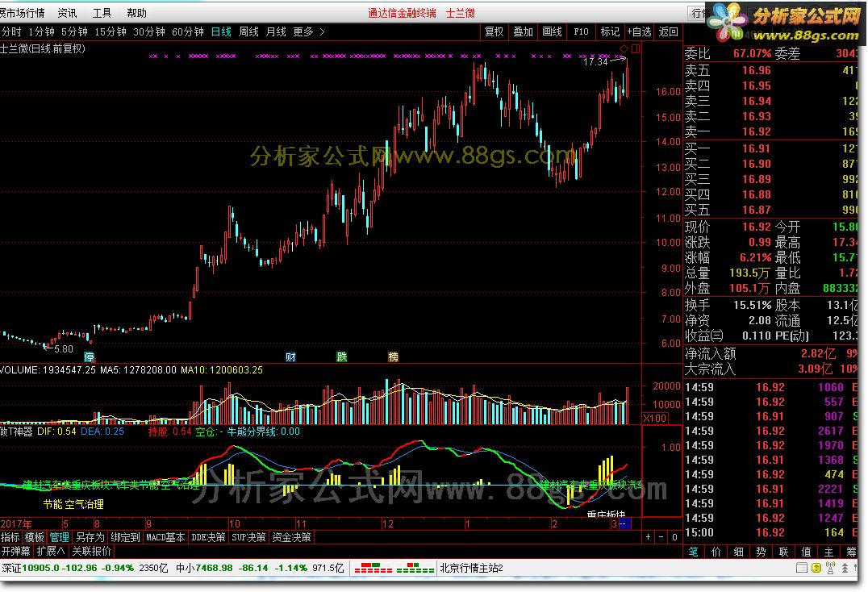Screen dimensions: 868x592
Task: Select the 主 main-force tab
Action: tap(828, 552)
